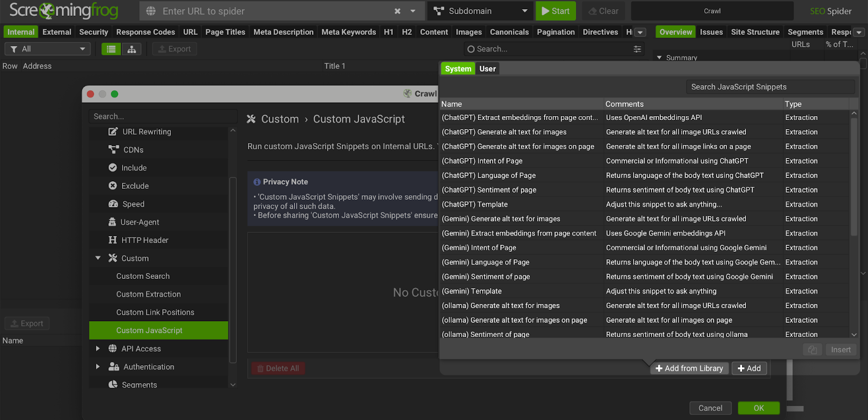Show more main tabs via overflow arrow
The image size is (868, 420).
(640, 32)
